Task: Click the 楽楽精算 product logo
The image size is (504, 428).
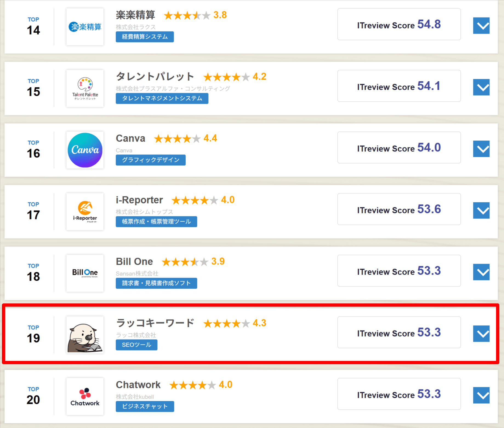Action: click(85, 27)
